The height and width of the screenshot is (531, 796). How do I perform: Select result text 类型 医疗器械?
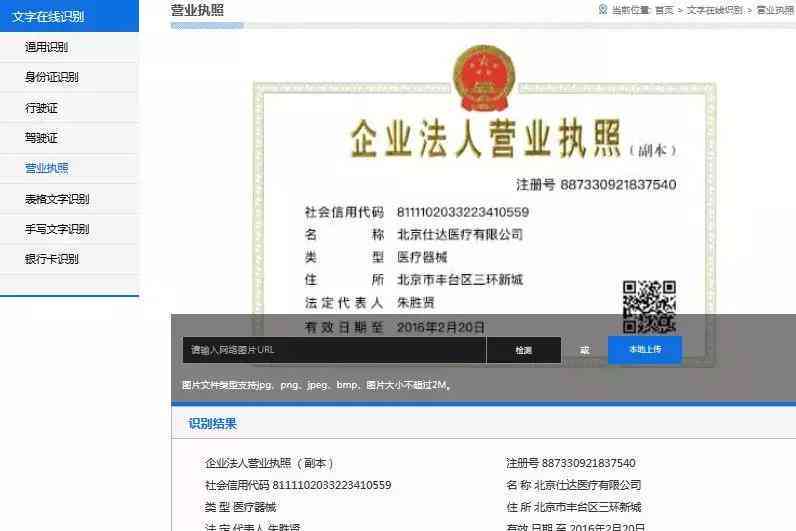241,507
